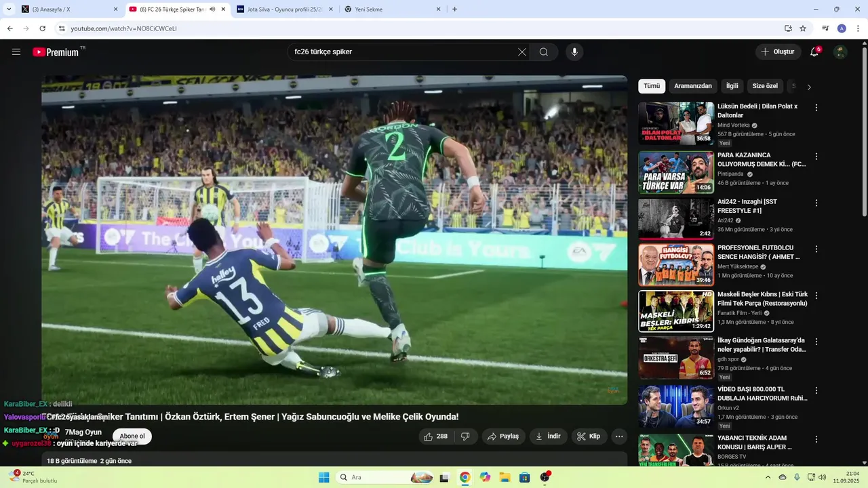The width and height of the screenshot is (868, 488).
Task: Switch to the Yeni Sekme tab
Action: (x=392, y=9)
